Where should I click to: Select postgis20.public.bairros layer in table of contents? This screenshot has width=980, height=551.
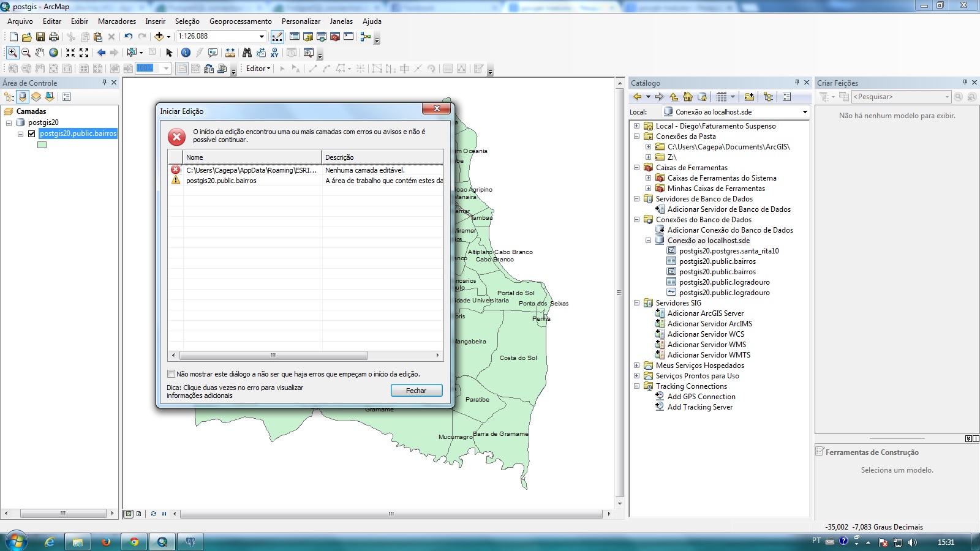coord(78,133)
